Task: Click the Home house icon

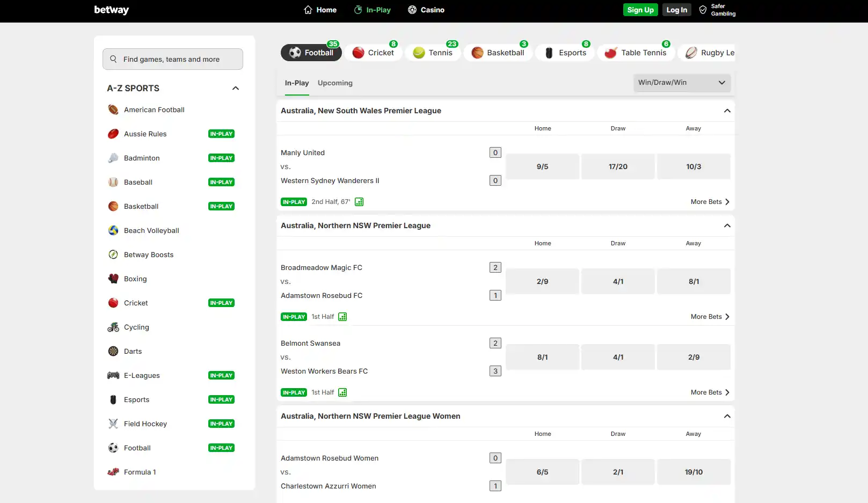Action: point(308,10)
